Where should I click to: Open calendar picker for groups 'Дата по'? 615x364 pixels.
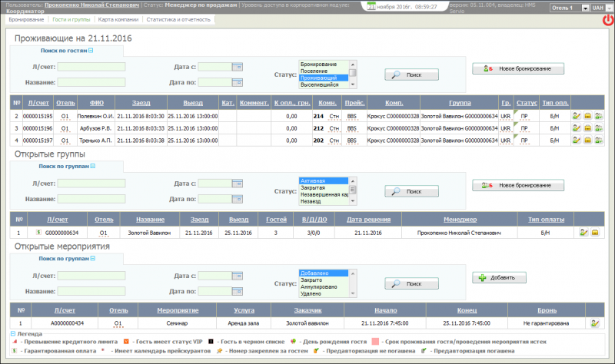click(x=238, y=199)
